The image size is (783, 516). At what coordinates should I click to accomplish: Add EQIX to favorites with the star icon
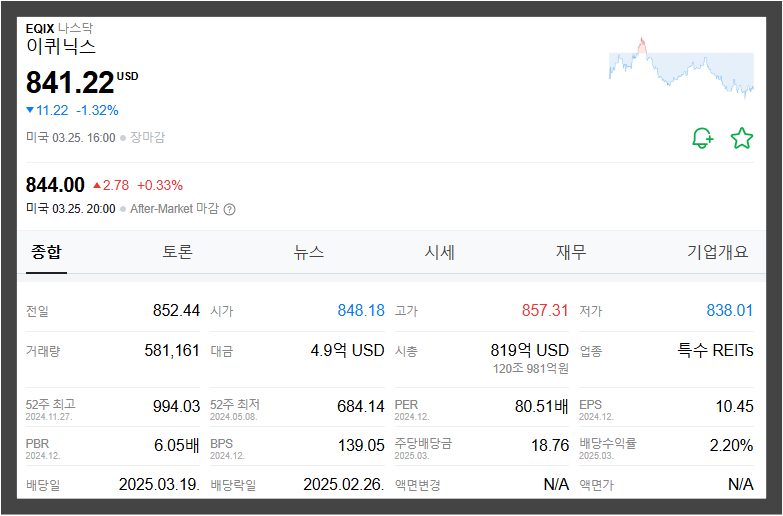[742, 138]
